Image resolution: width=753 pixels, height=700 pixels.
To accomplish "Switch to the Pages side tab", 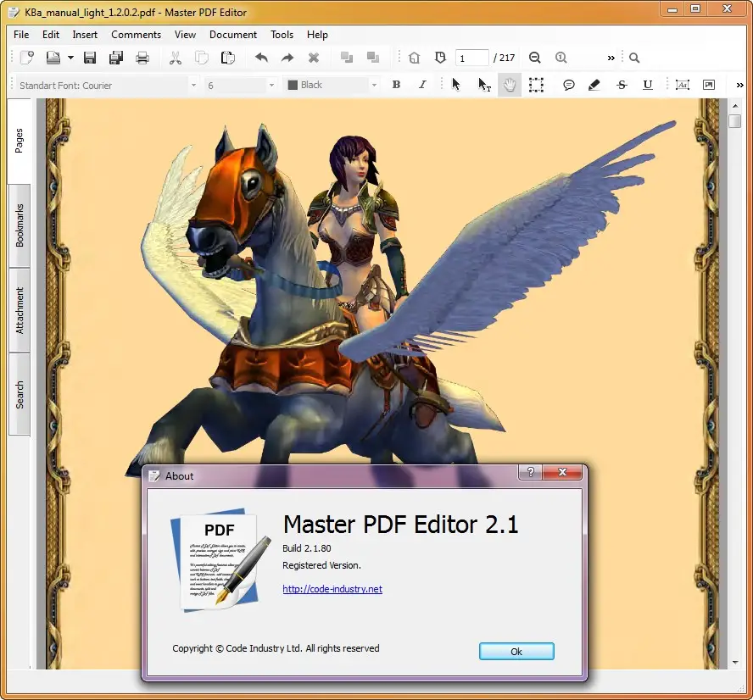I will pos(19,141).
